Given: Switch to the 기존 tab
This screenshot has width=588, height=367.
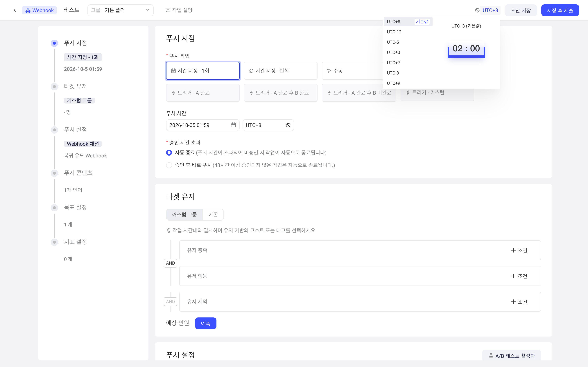Looking at the screenshot, I should (213, 215).
